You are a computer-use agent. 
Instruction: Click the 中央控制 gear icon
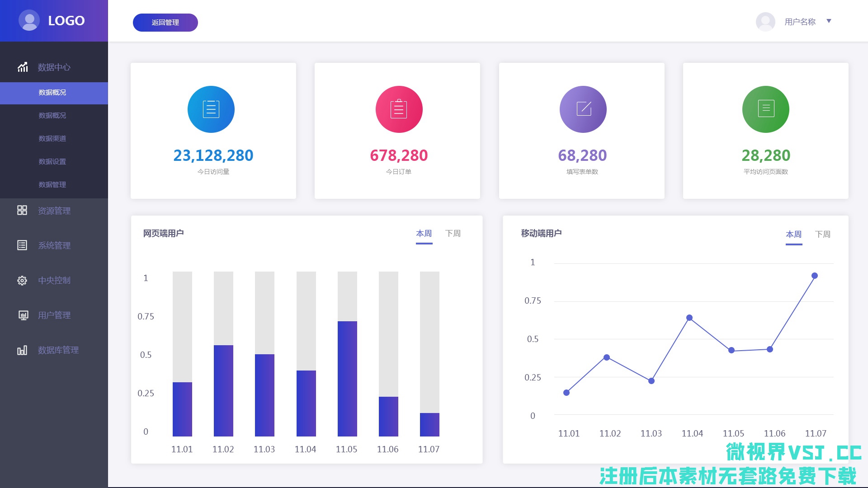point(22,280)
